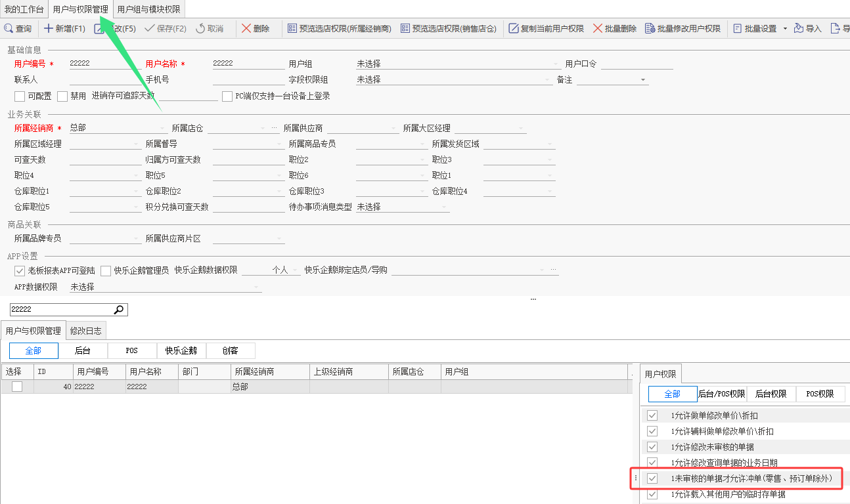Toggle 1允许做单修改单价\折扣 checkbox

pos(652,415)
